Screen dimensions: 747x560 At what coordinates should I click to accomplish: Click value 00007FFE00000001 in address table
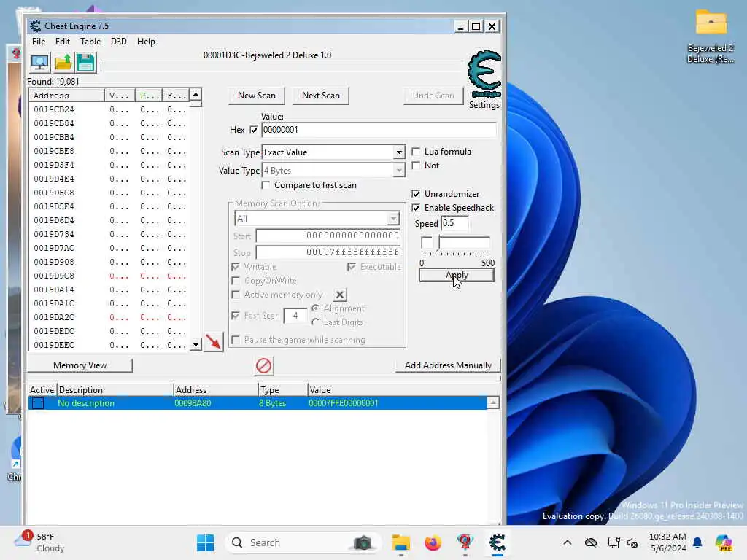344,403
